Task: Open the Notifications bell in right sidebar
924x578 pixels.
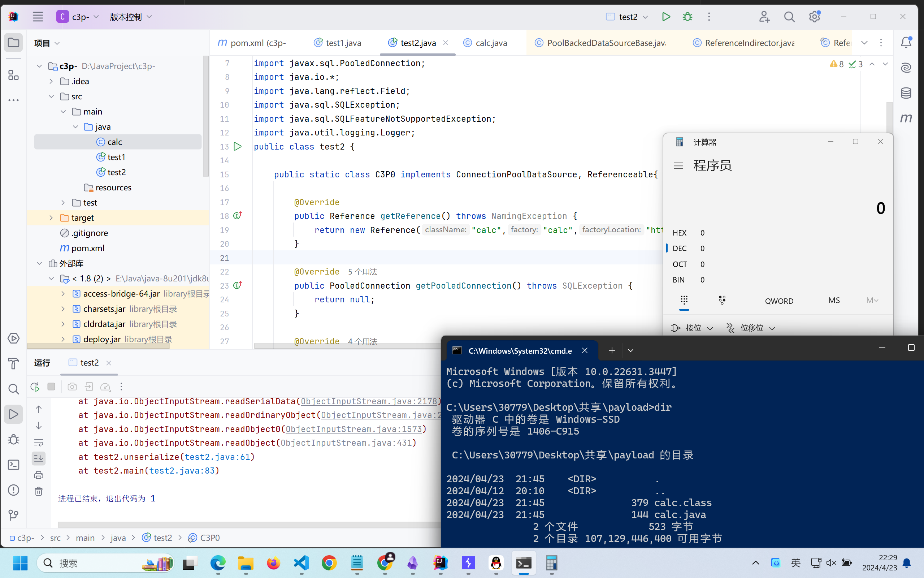Action: (x=906, y=42)
